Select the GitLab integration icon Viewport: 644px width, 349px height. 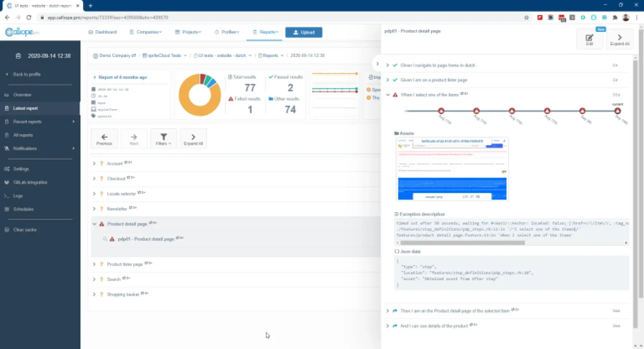point(6,182)
